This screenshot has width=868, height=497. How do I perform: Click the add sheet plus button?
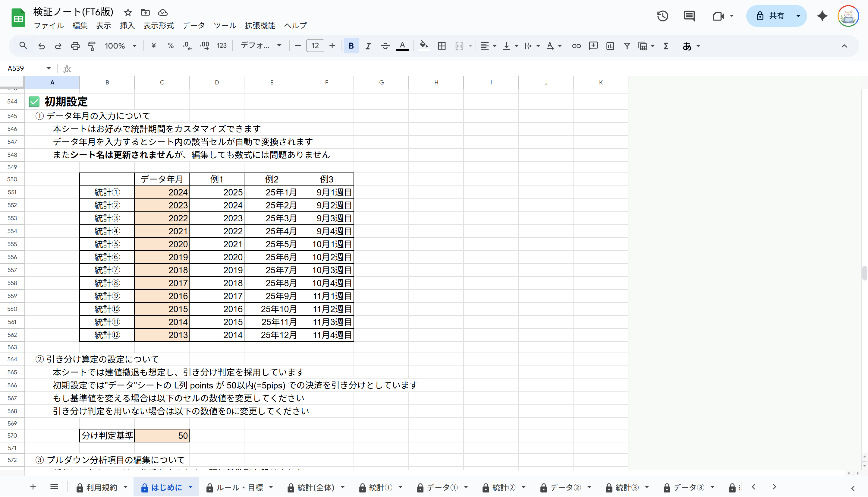click(x=33, y=487)
